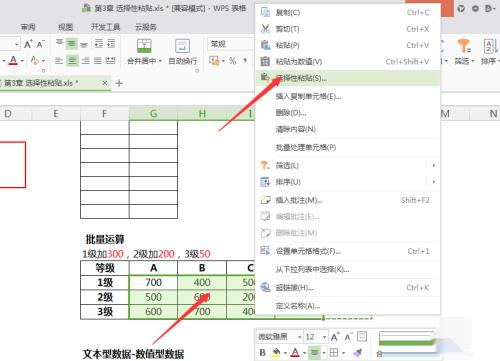Select 选择性粘贴(S)... in the context menu
Screen dimensions: 500x361
[348, 78]
